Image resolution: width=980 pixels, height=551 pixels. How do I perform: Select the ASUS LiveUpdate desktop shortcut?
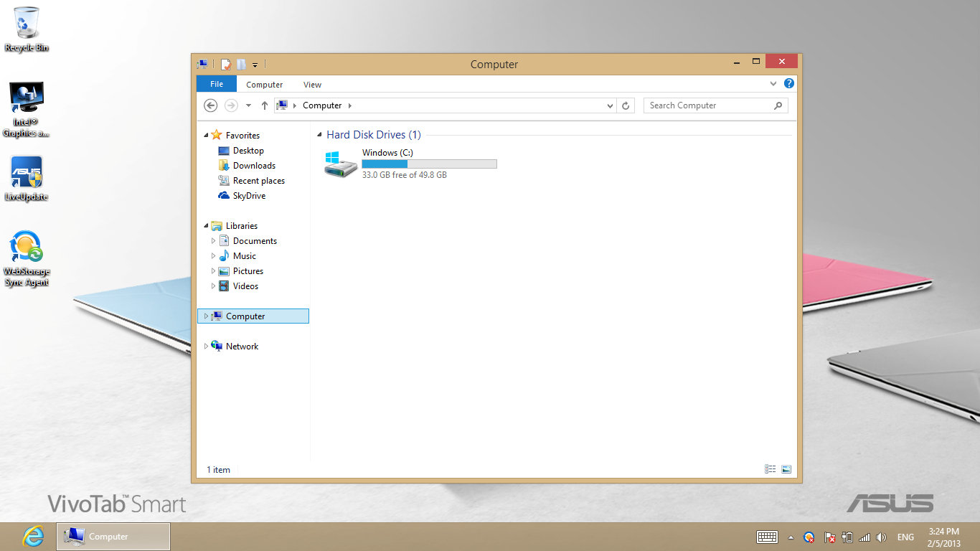27,179
